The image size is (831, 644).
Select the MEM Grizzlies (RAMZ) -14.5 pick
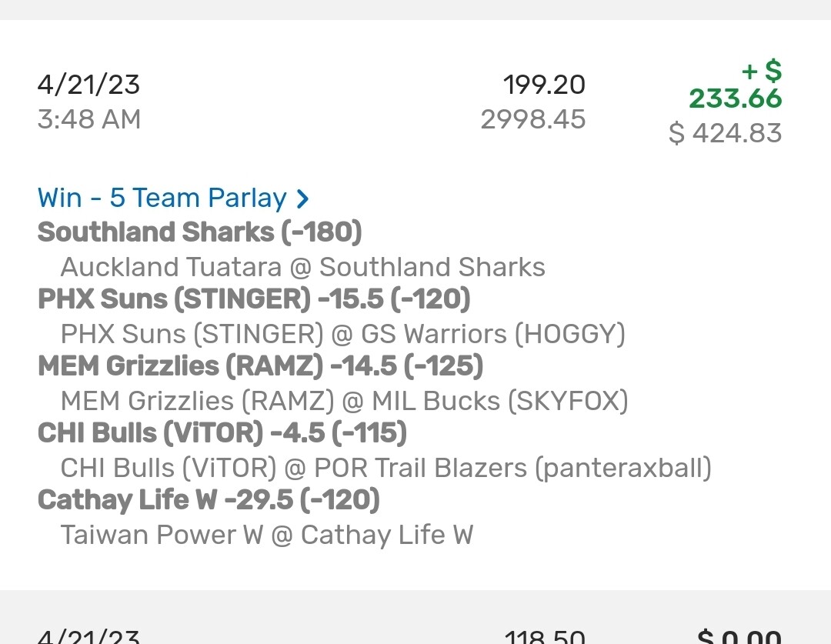tap(260, 365)
